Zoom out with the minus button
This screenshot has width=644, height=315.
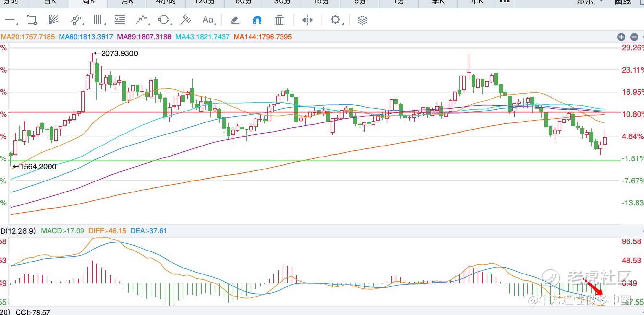click(x=634, y=37)
